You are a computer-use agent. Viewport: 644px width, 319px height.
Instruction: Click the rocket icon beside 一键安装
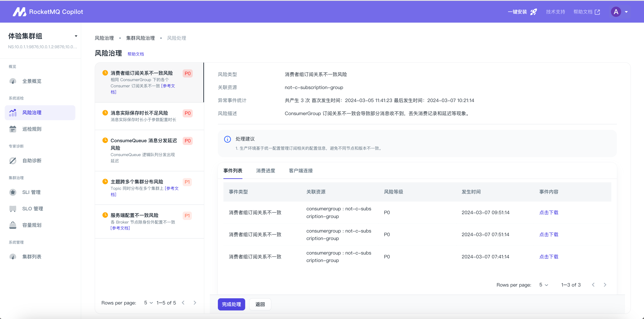(533, 12)
